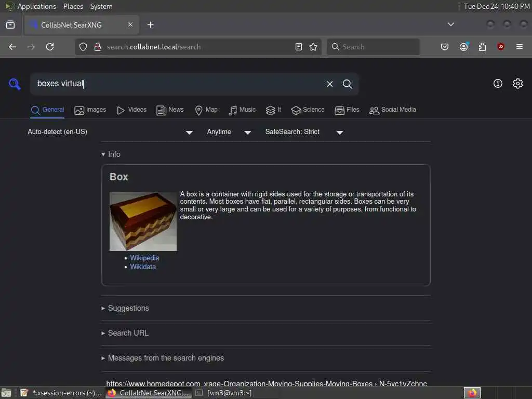Viewport: 532px width, 399px height.
Task: Click the wooden box thumbnail image
Action: 143,221
